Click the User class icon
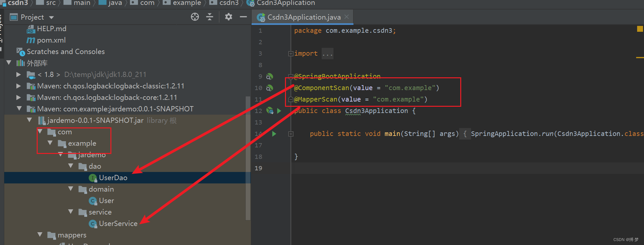This screenshot has width=644, height=245. [93, 201]
